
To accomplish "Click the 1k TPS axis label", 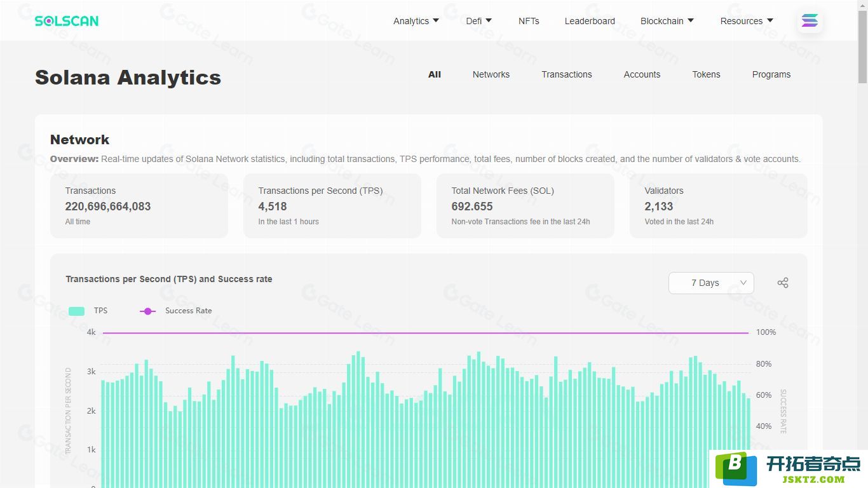I will pos(92,450).
